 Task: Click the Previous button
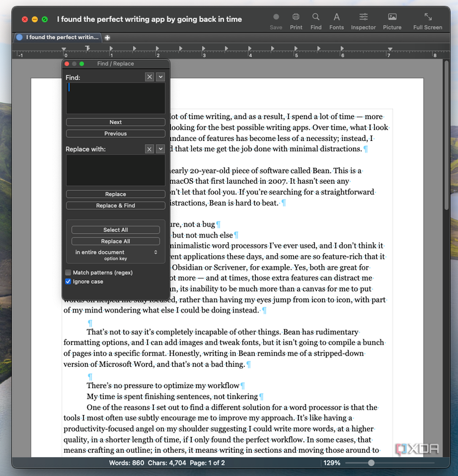115,134
